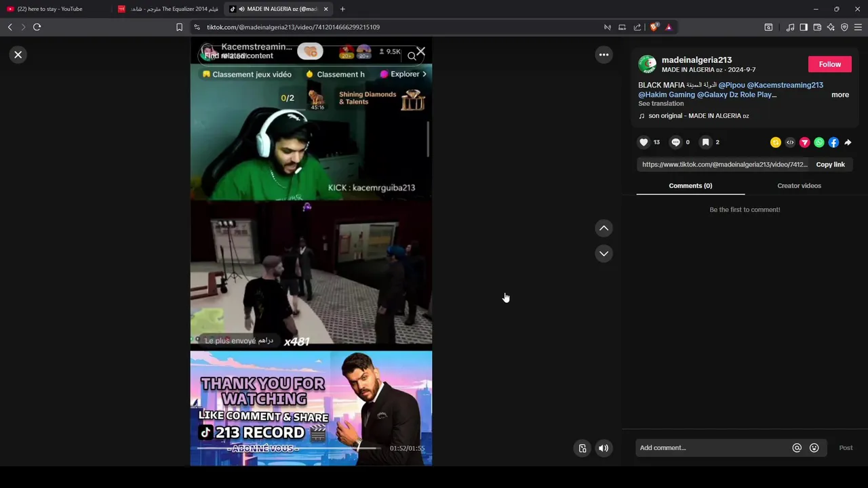868x488 pixels.
Task: Repost the video using yellow icon
Action: pyautogui.click(x=776, y=142)
